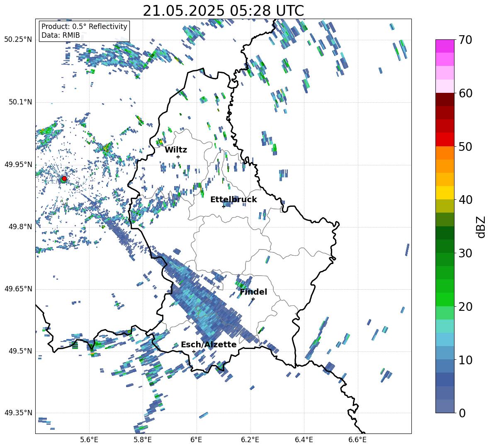Viewport: 491px width, 448px height.
Task: Click the 0 value on colorbar
Action: 462,413
